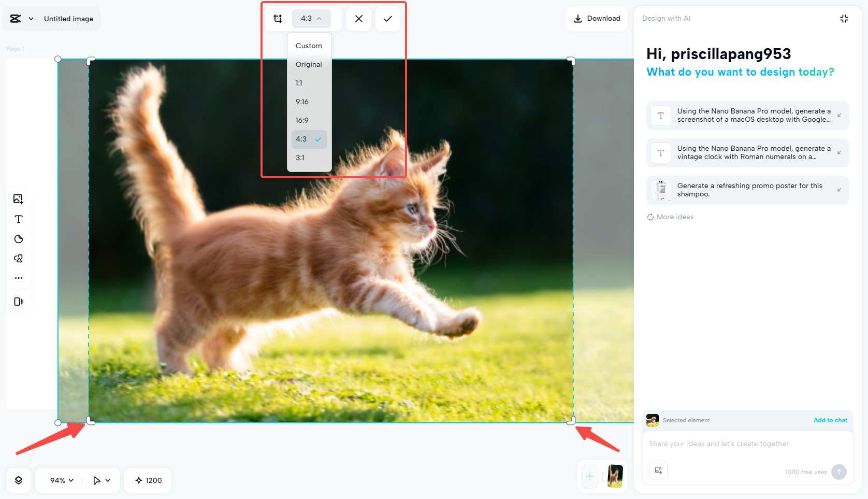
Task: Open the Resize canvas tool
Action: (18, 302)
